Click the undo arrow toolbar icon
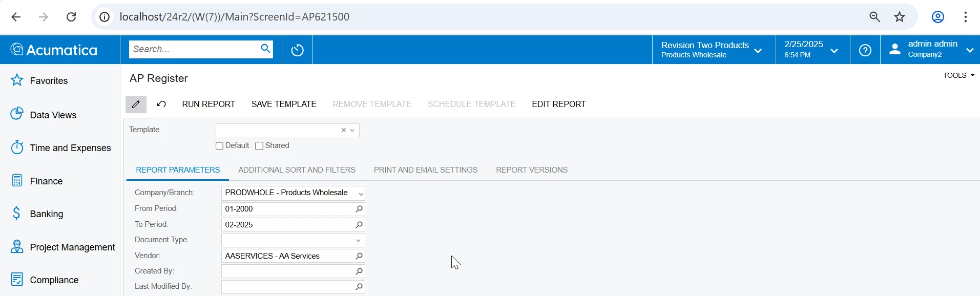 click(161, 104)
